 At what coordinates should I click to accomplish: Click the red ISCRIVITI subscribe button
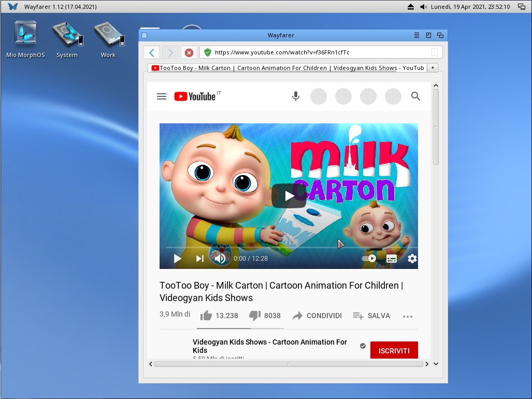(394, 351)
